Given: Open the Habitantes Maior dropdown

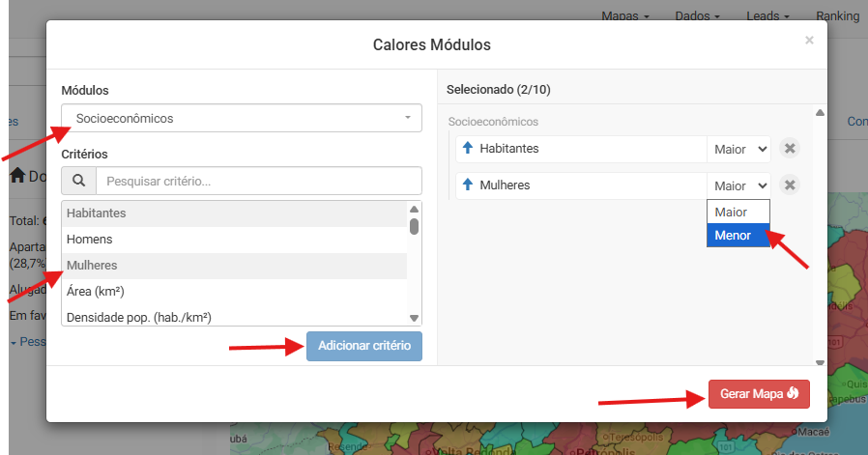Looking at the screenshot, I should point(739,149).
